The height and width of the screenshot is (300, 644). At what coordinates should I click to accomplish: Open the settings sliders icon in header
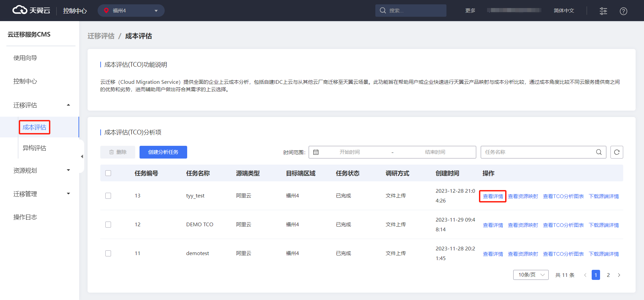[603, 11]
